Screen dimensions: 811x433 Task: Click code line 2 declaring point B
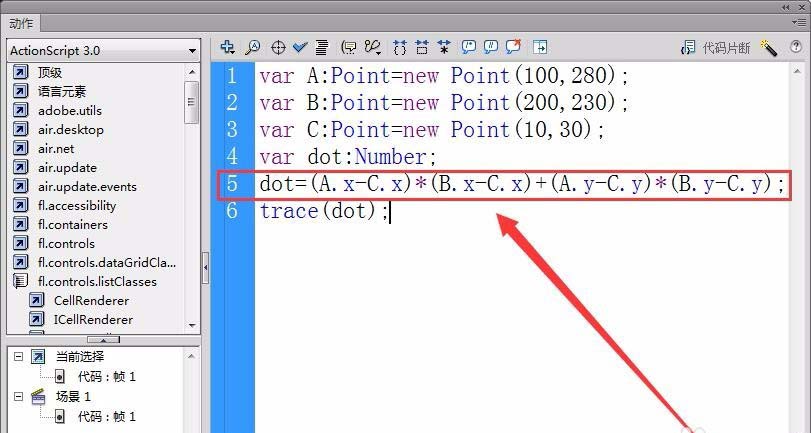click(x=444, y=102)
